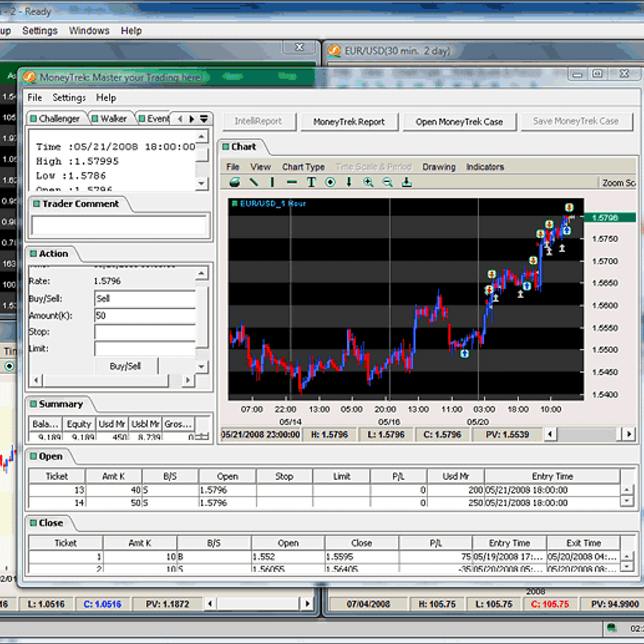This screenshot has height=644, width=644.
Task: Open the chart View menu
Action: (x=260, y=167)
